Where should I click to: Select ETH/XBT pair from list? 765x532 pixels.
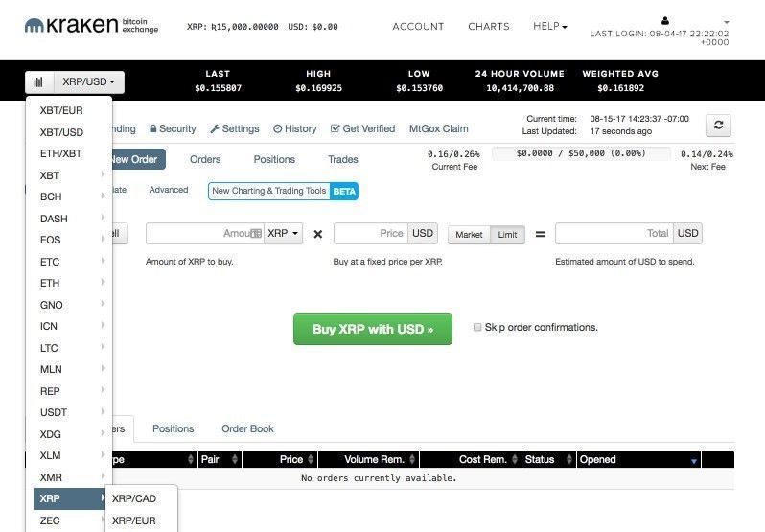(61, 153)
